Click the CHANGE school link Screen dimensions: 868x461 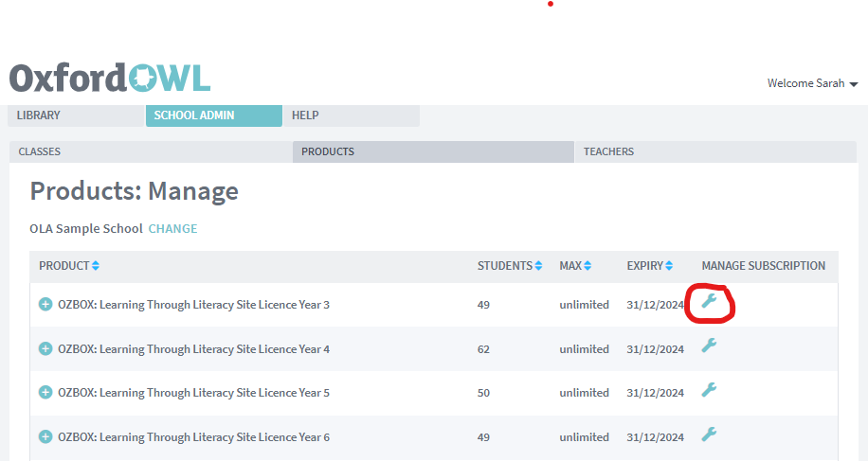(x=172, y=229)
